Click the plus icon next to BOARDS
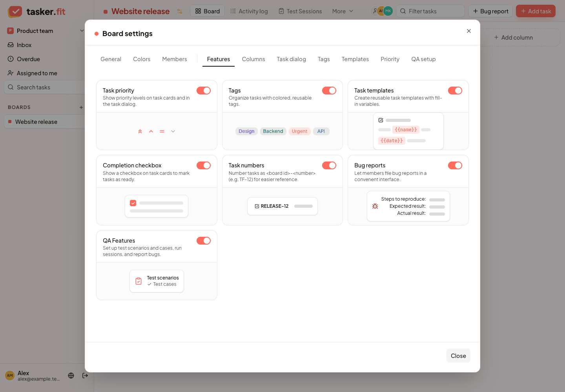This screenshot has height=392, width=565. [81, 107]
